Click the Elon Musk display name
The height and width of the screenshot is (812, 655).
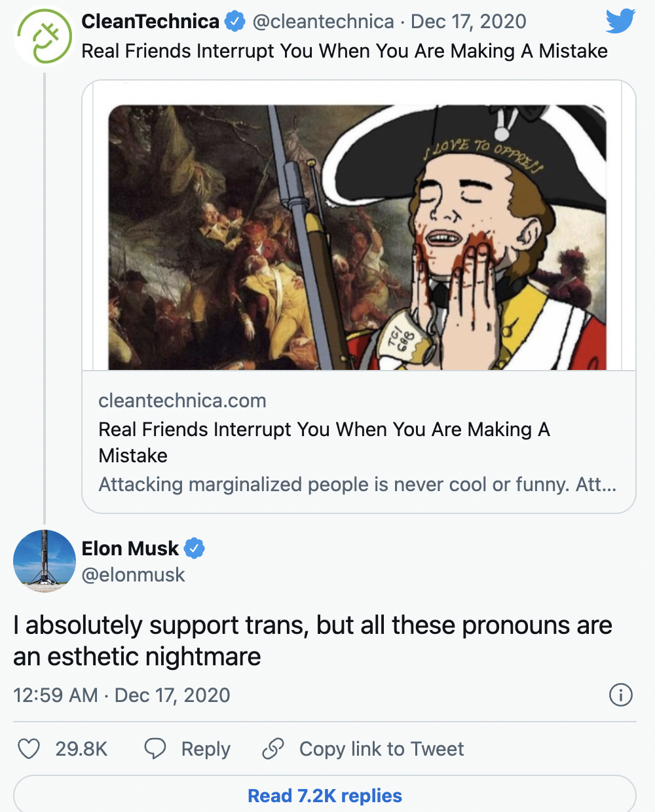(130, 548)
